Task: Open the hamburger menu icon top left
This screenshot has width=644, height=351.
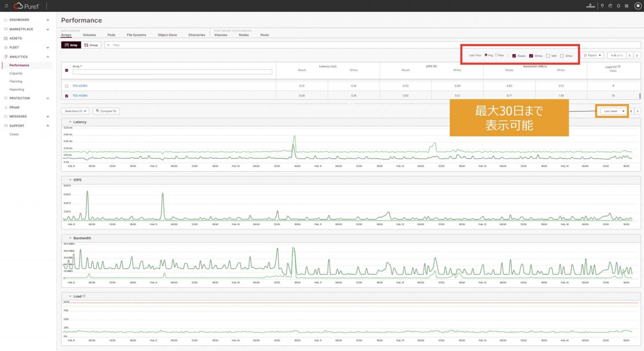Action: point(7,6)
